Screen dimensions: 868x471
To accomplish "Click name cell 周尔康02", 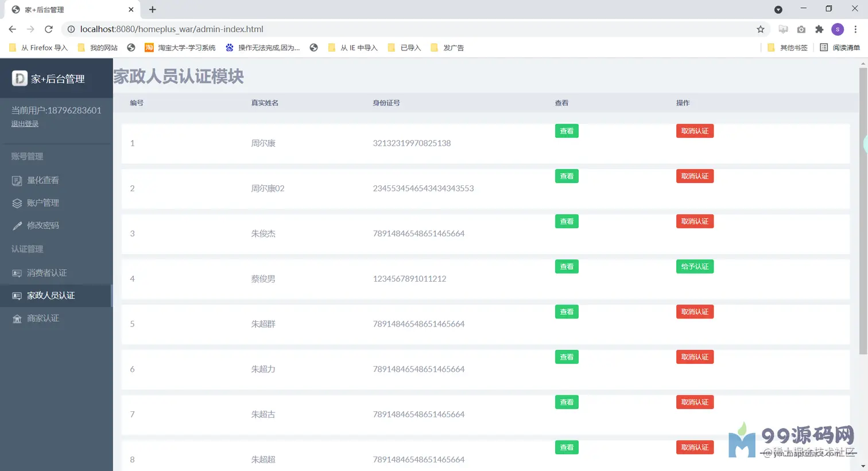I will point(268,188).
